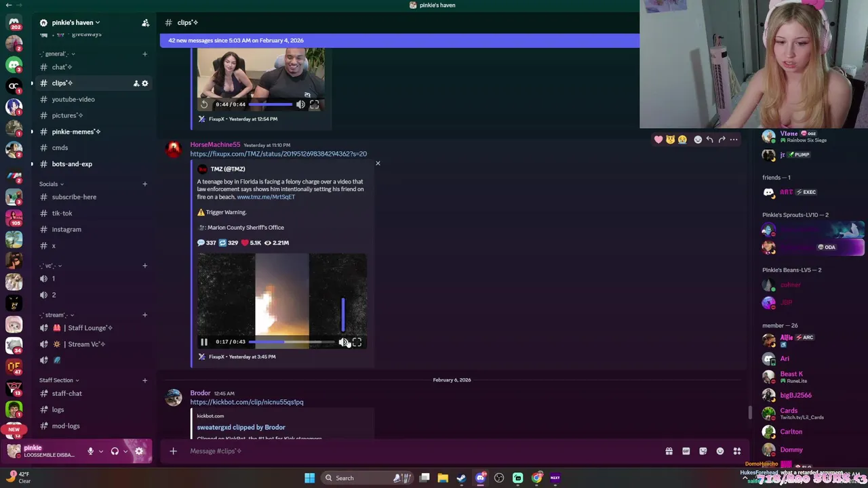This screenshot has width=868, height=488.
Task: Seek in the 0:44 video progress bar
Action: (x=271, y=104)
